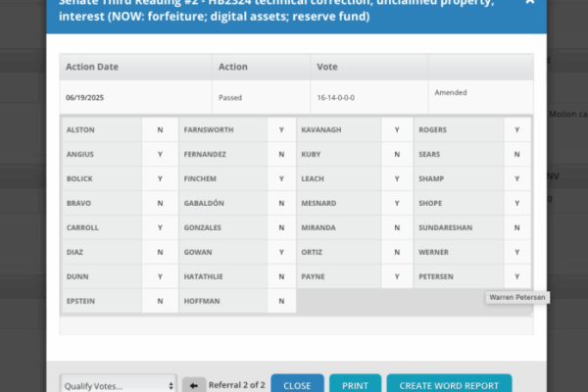588x392 pixels.
Task: Click the Action column header
Action: (x=261, y=67)
